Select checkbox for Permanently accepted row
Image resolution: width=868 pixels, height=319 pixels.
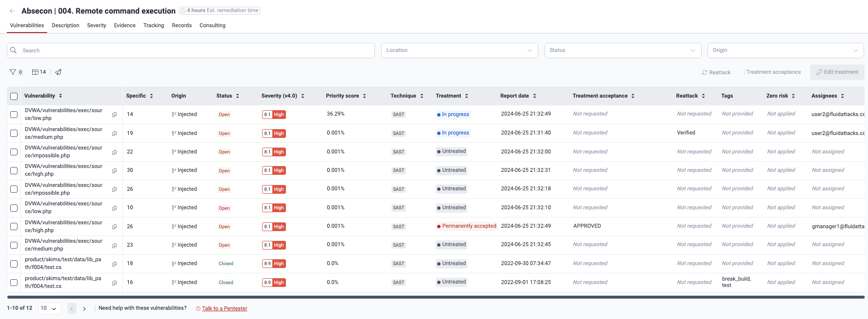14,226
